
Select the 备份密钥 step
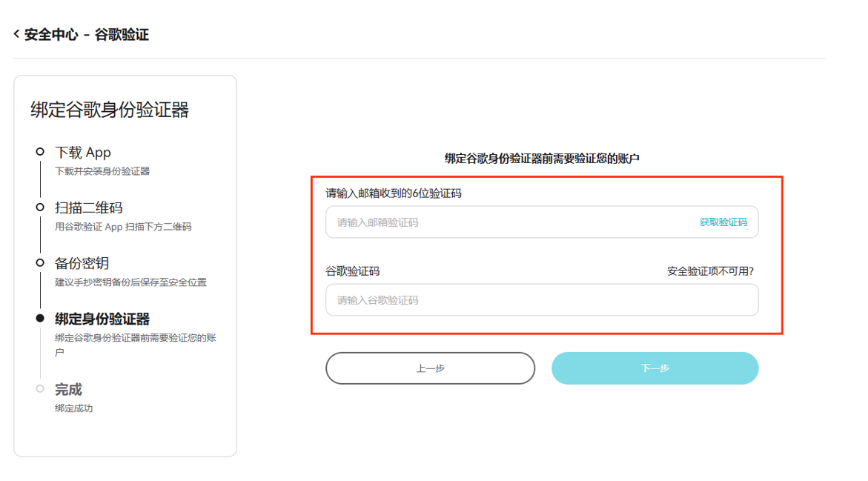(x=82, y=263)
